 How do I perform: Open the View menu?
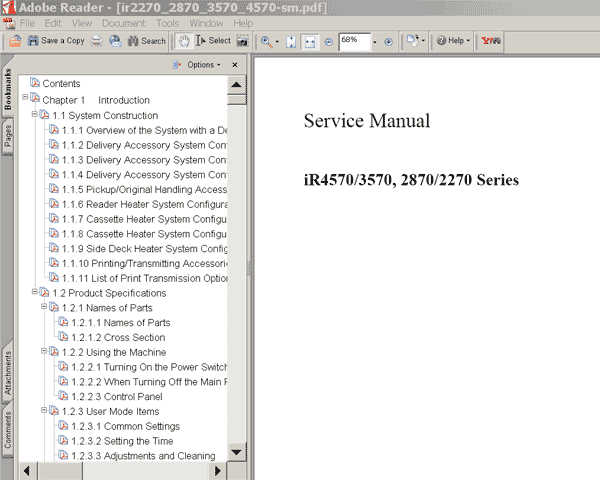82,23
